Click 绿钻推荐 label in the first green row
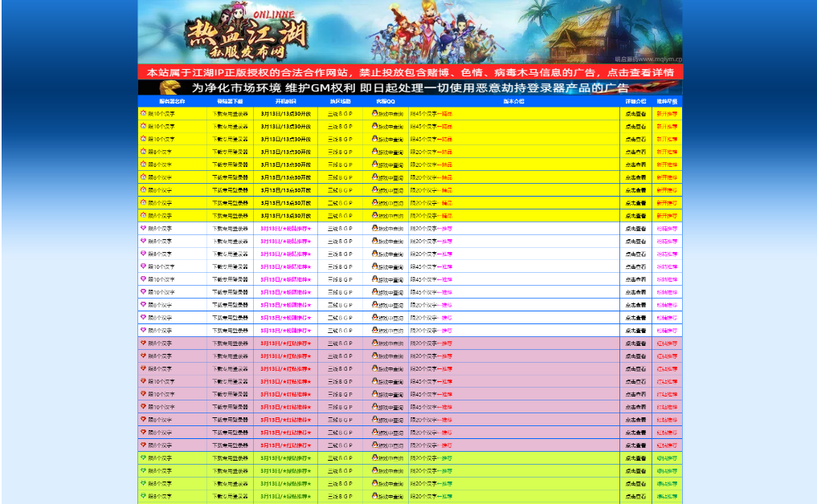817x504 pixels. point(667,458)
